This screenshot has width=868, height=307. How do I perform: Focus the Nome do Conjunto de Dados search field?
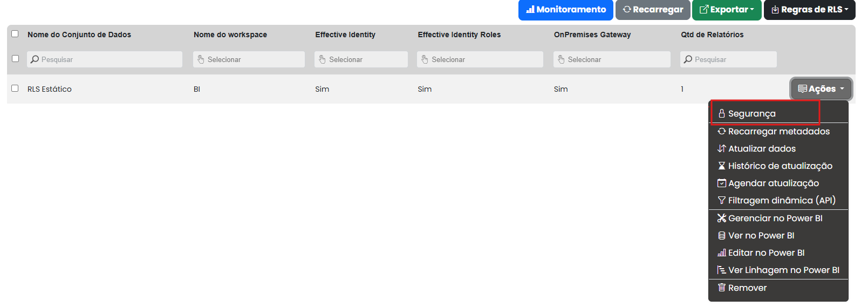[x=105, y=59]
